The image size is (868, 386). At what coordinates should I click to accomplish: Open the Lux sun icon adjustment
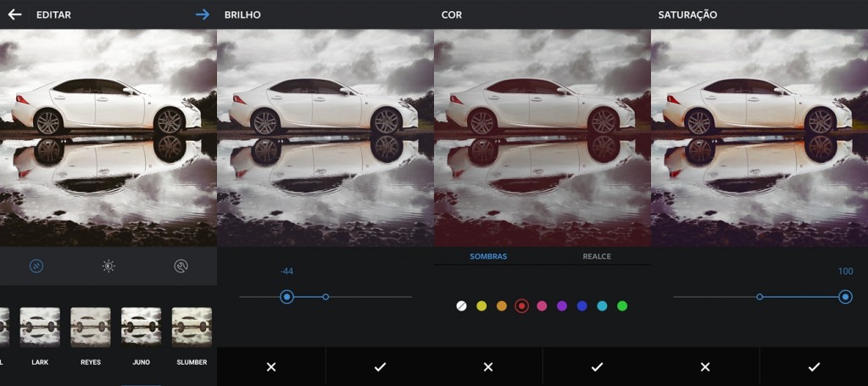(108, 266)
